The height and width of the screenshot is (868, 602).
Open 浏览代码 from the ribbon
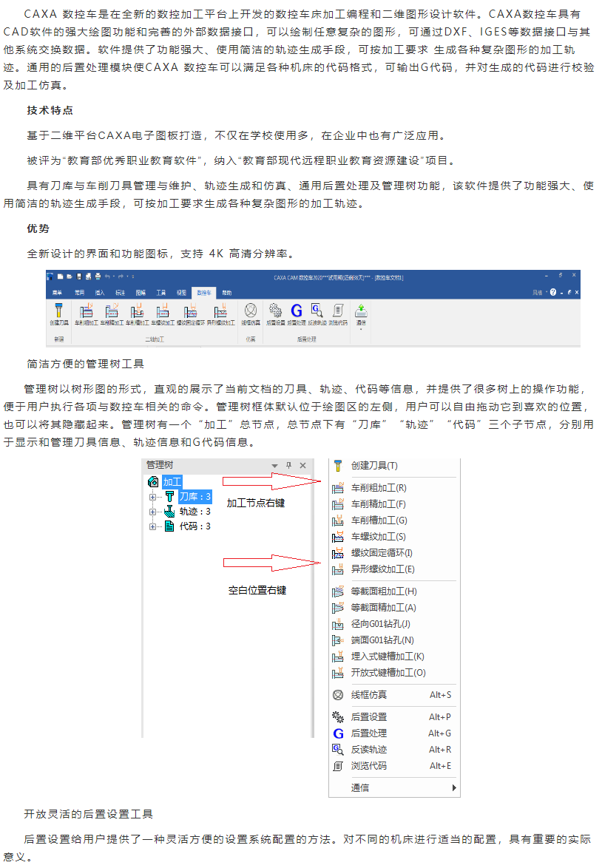tap(338, 313)
